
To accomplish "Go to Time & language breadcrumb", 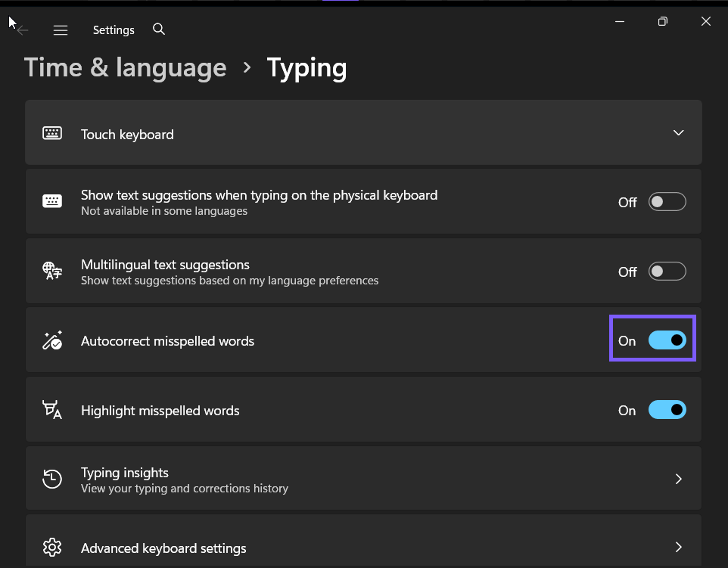I will point(126,68).
